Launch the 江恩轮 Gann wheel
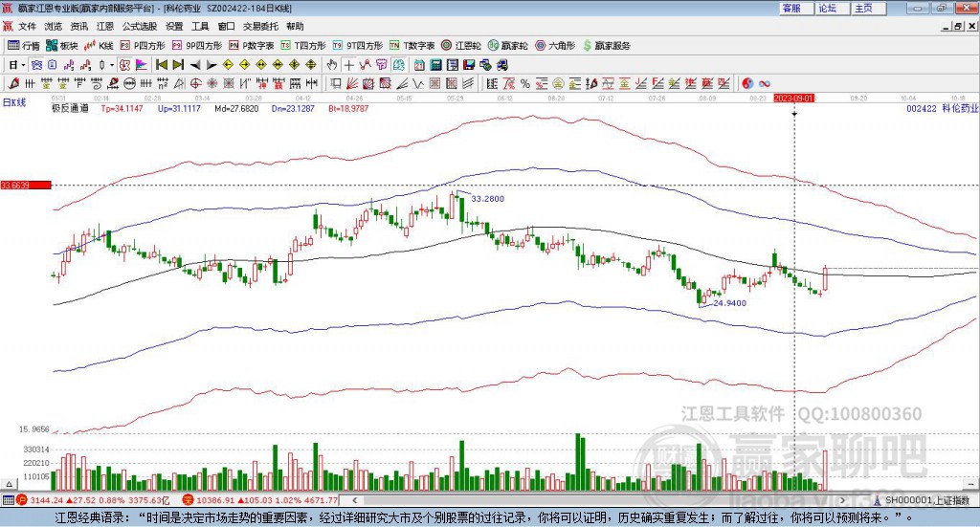The image size is (980, 527). (461, 46)
